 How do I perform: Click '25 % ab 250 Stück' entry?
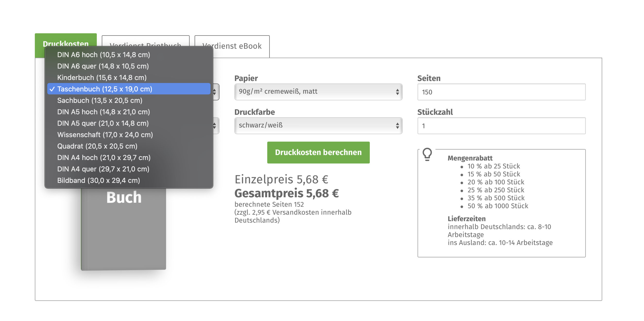pyautogui.click(x=496, y=190)
